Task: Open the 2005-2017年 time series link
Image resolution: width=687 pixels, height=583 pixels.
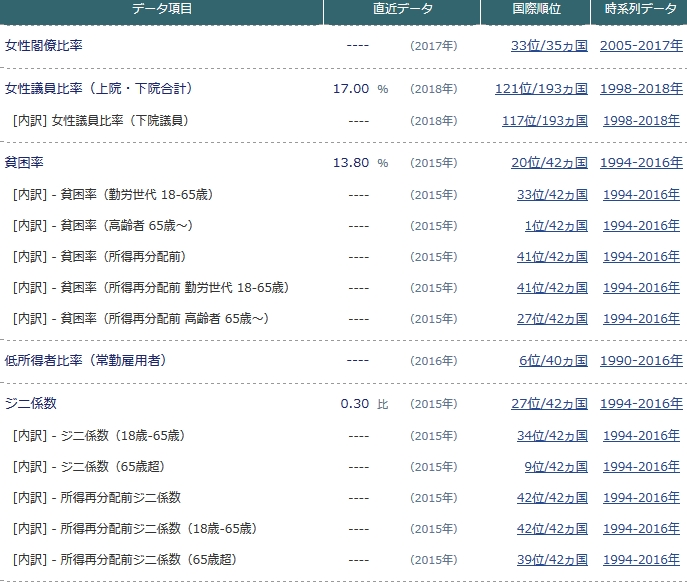Action: click(x=641, y=46)
